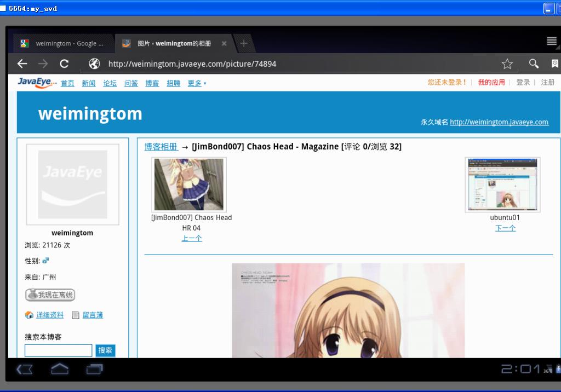Open the 博客 navigation link
The width and height of the screenshot is (561, 392).
click(x=152, y=83)
